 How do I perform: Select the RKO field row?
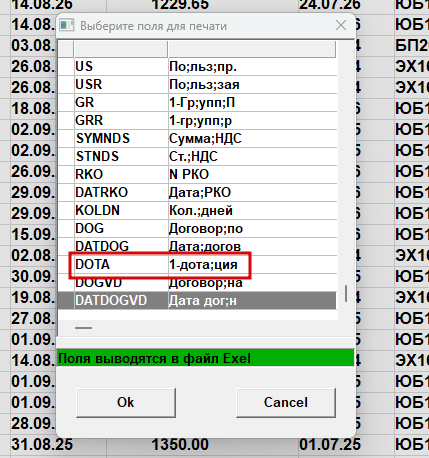click(197, 175)
